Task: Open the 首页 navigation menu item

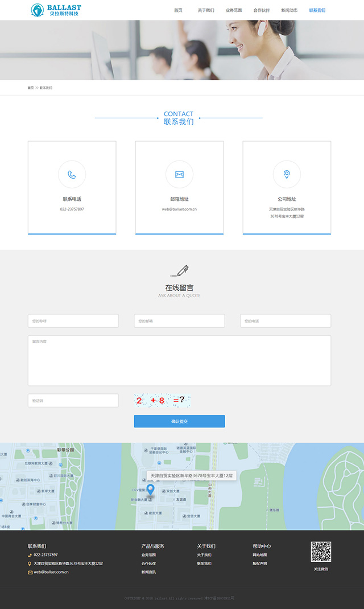Action: (178, 10)
